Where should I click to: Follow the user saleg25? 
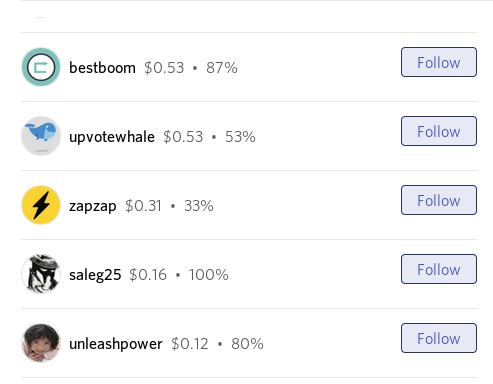point(439,269)
